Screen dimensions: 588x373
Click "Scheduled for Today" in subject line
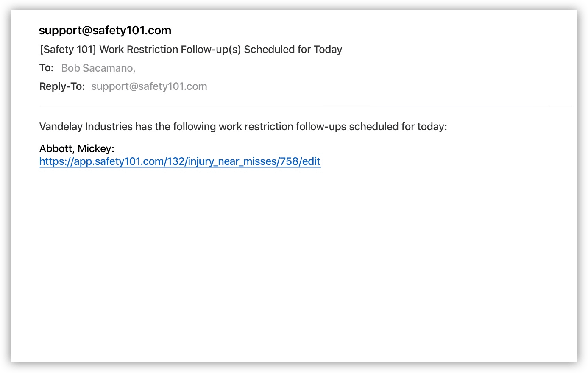point(293,50)
